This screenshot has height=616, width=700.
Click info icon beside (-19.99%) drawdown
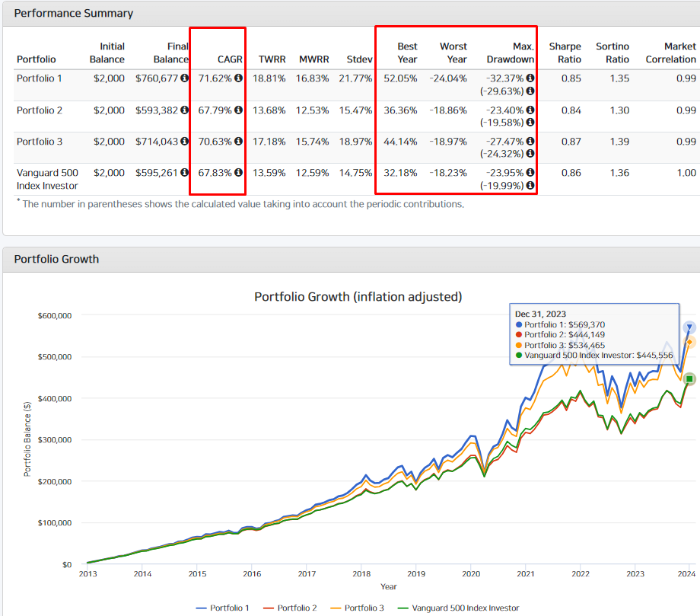point(530,185)
